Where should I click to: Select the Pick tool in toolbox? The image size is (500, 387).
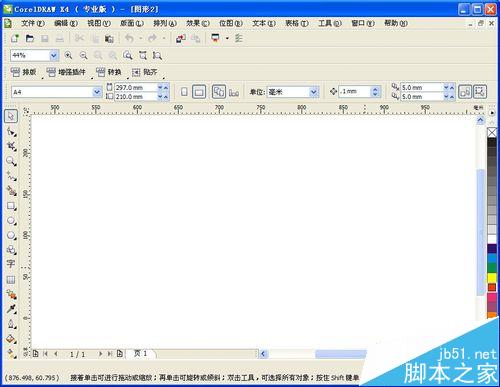(11, 116)
